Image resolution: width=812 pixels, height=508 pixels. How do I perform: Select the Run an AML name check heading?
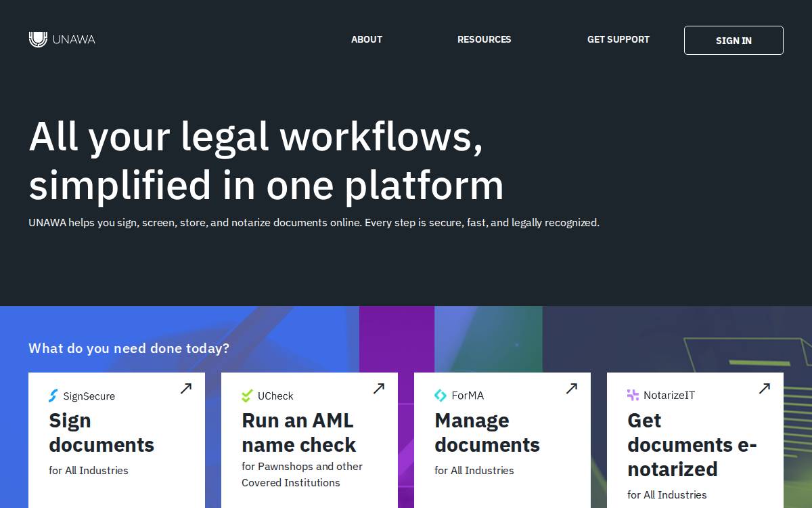click(x=298, y=433)
